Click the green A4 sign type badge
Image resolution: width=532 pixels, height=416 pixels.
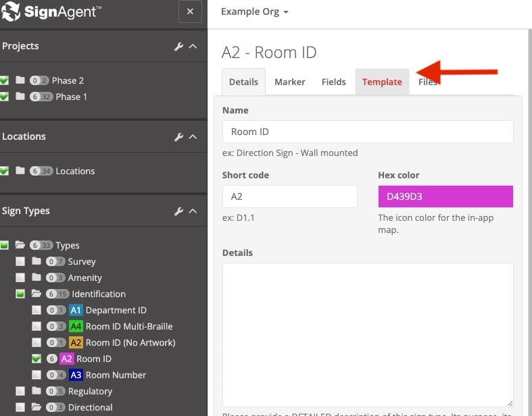tap(76, 326)
